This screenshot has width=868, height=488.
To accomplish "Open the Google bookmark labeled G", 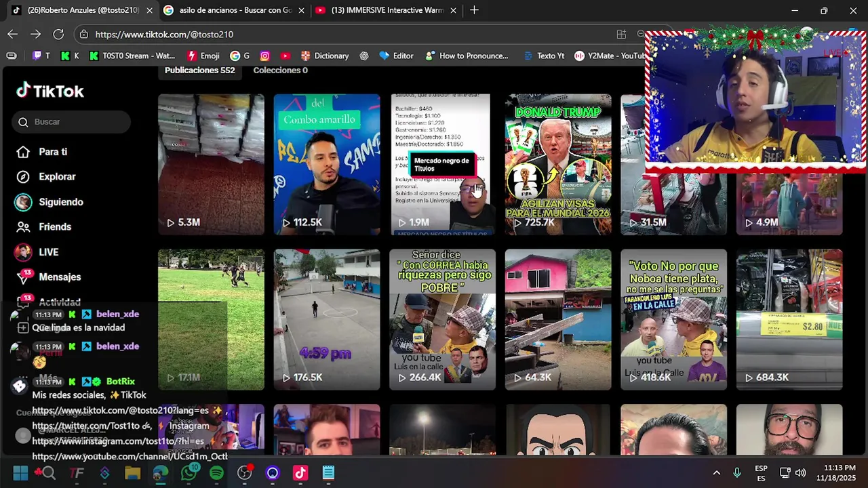I will [240, 56].
